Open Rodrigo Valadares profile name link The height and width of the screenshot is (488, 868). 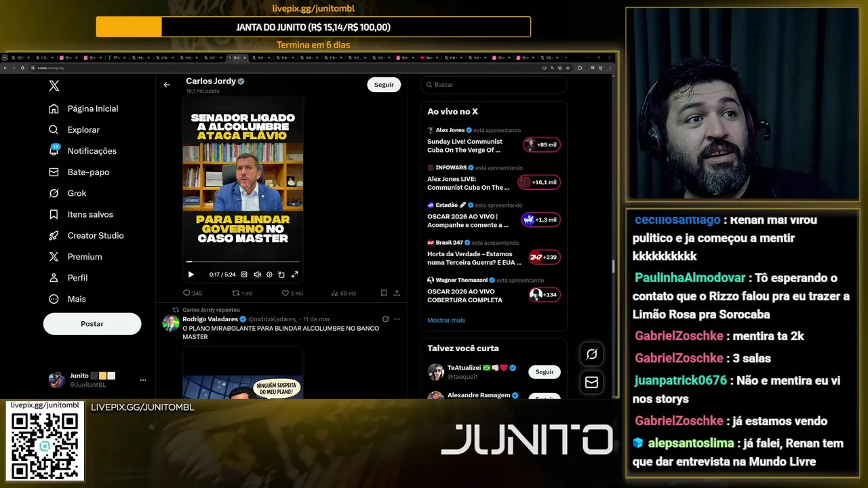[x=210, y=319]
